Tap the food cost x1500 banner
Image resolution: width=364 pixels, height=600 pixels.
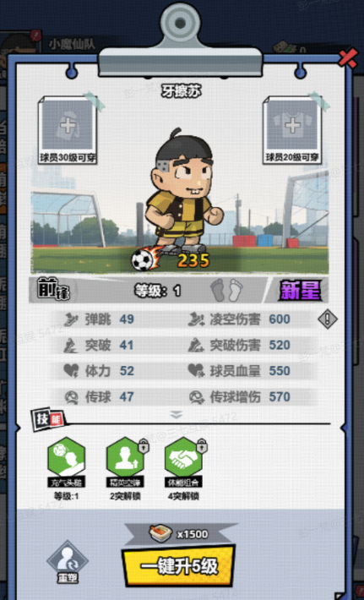tap(180, 534)
